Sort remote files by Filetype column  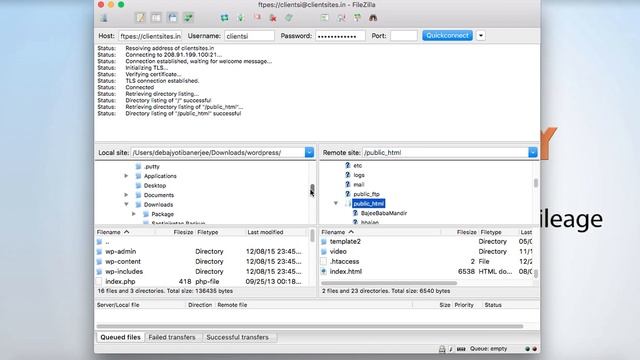[498, 232]
